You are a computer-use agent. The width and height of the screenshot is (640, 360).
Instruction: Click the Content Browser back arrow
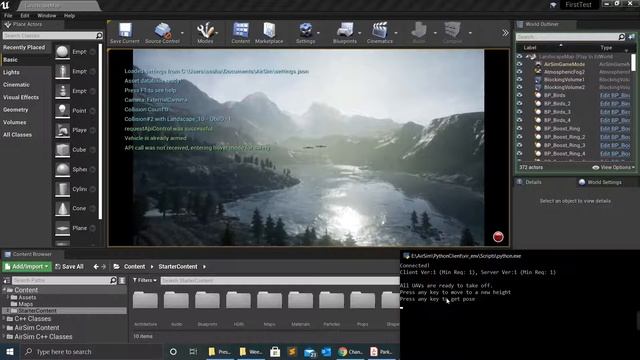[96, 267]
